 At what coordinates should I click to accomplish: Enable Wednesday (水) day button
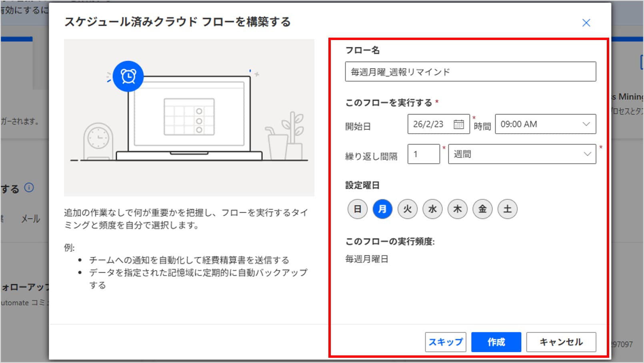click(x=432, y=209)
